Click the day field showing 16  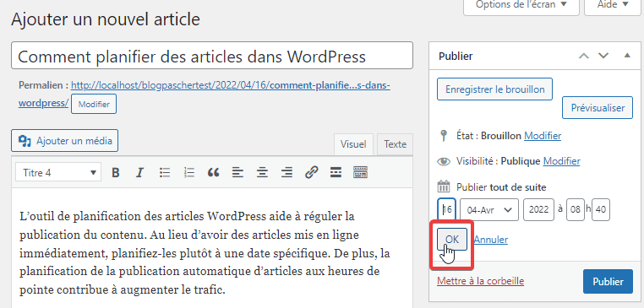[x=446, y=209]
